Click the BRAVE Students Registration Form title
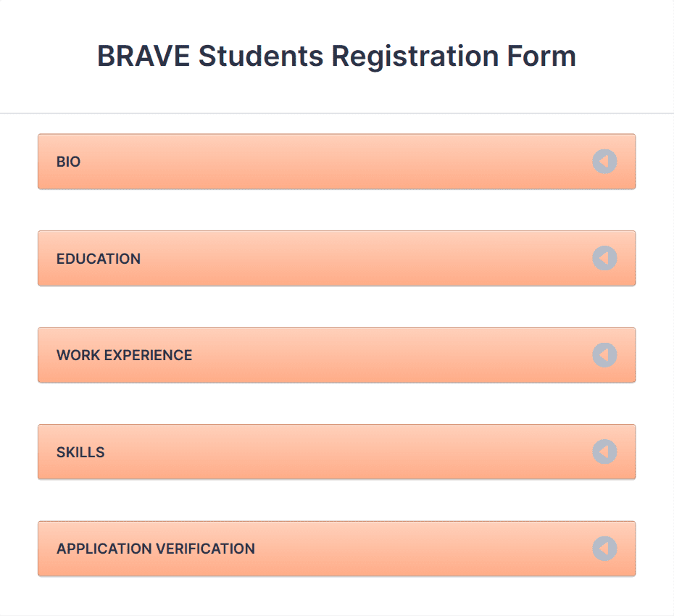 tap(336, 57)
